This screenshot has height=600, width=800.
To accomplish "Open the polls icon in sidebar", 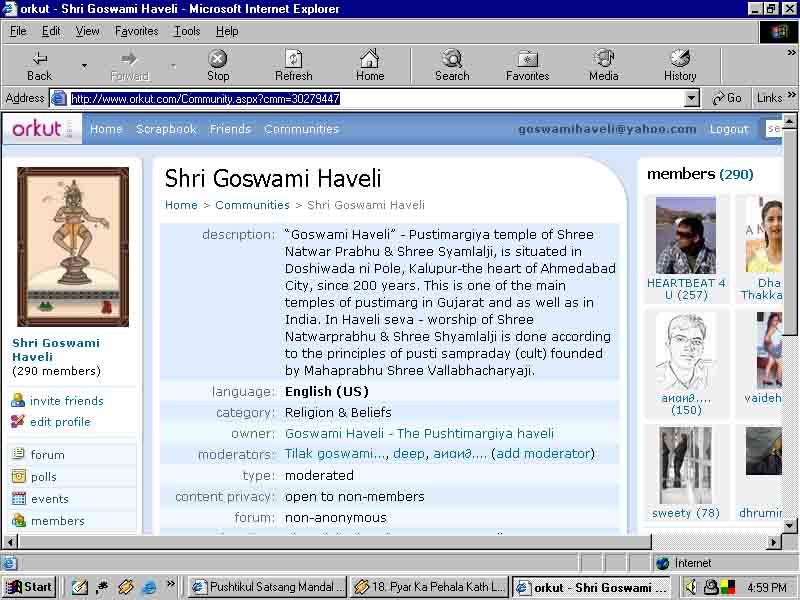I will click(x=18, y=476).
